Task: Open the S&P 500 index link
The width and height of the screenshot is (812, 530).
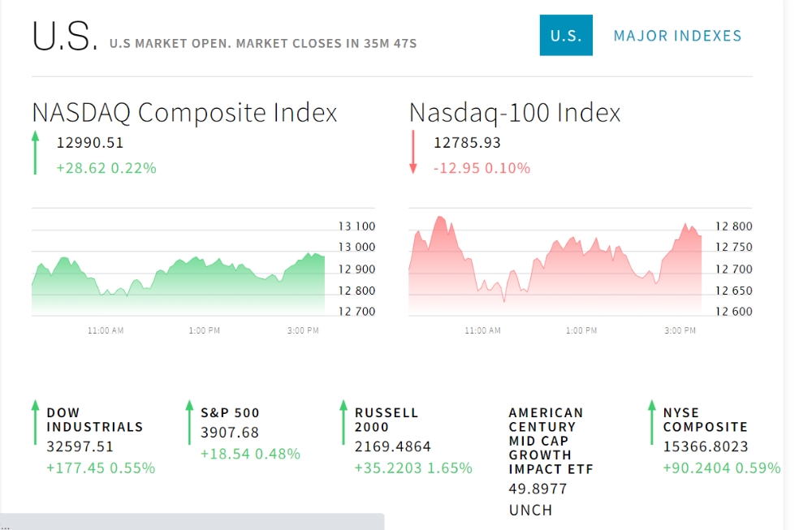Action: [230, 412]
